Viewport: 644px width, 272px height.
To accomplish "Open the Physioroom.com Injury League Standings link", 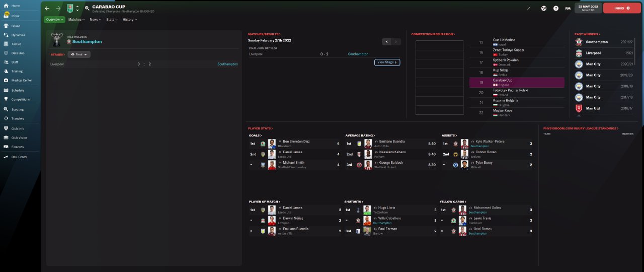I will click(x=581, y=128).
